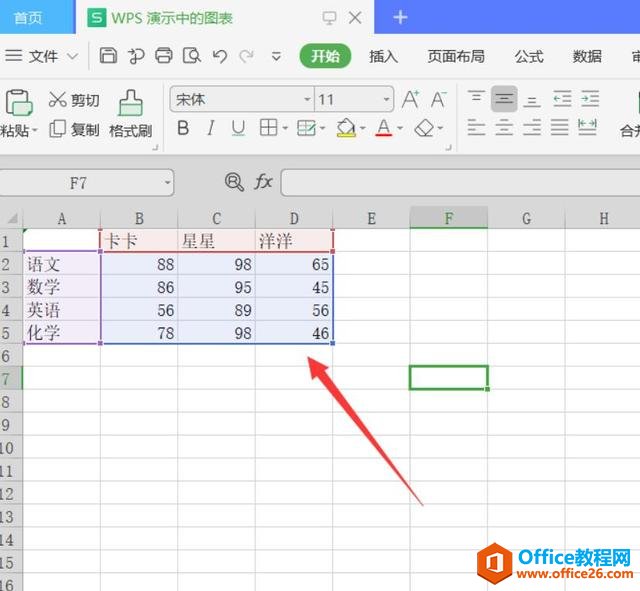Apply fill color paint bucket
This screenshot has width=640, height=591.
click(346, 128)
